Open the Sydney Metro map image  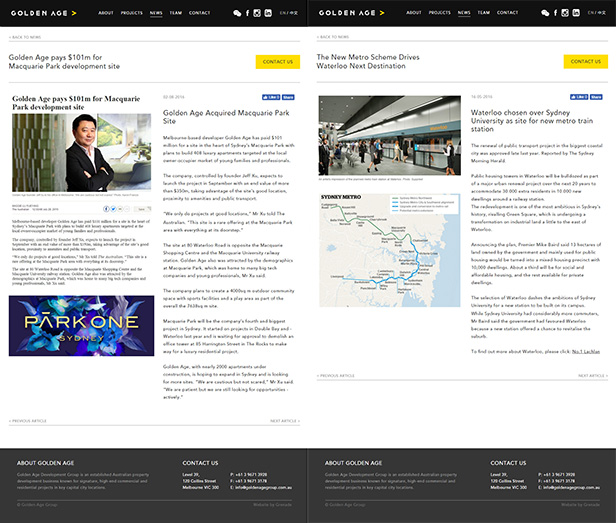pyautogui.click(x=390, y=250)
